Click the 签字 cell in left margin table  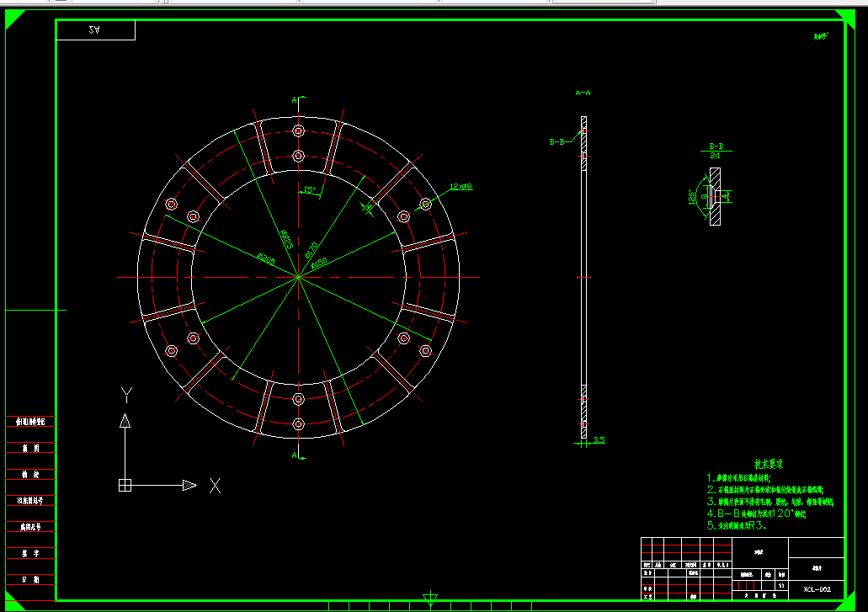[31, 553]
